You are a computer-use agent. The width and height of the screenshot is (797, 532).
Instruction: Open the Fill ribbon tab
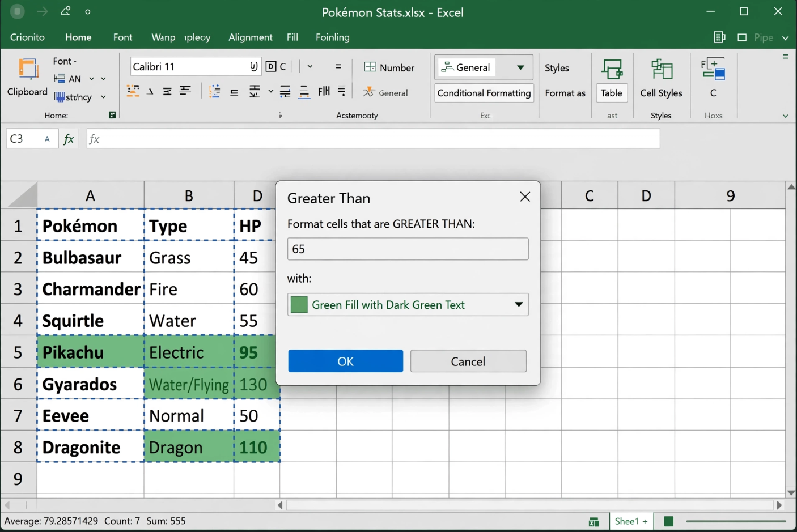[x=292, y=37]
